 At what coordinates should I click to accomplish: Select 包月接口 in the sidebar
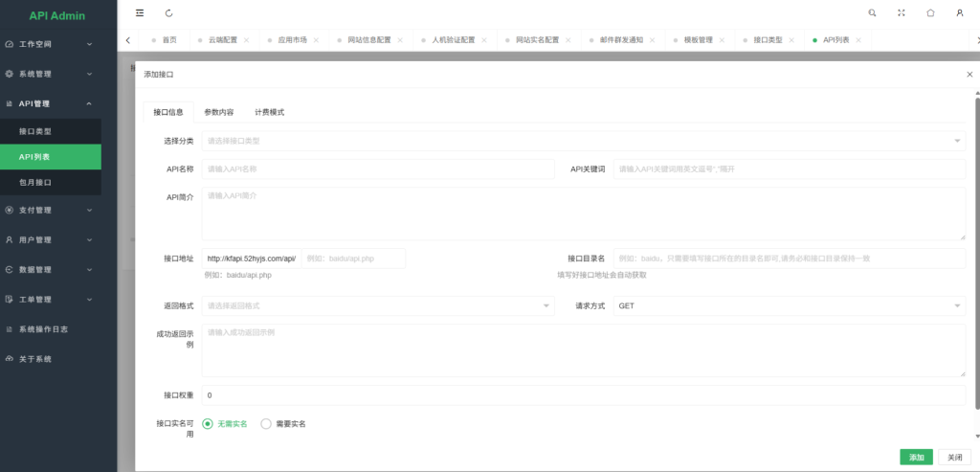tap(51, 183)
